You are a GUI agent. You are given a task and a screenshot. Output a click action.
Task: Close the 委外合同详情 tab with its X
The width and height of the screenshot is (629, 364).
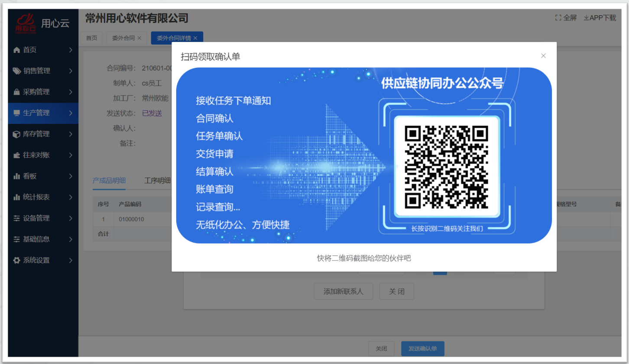point(195,38)
